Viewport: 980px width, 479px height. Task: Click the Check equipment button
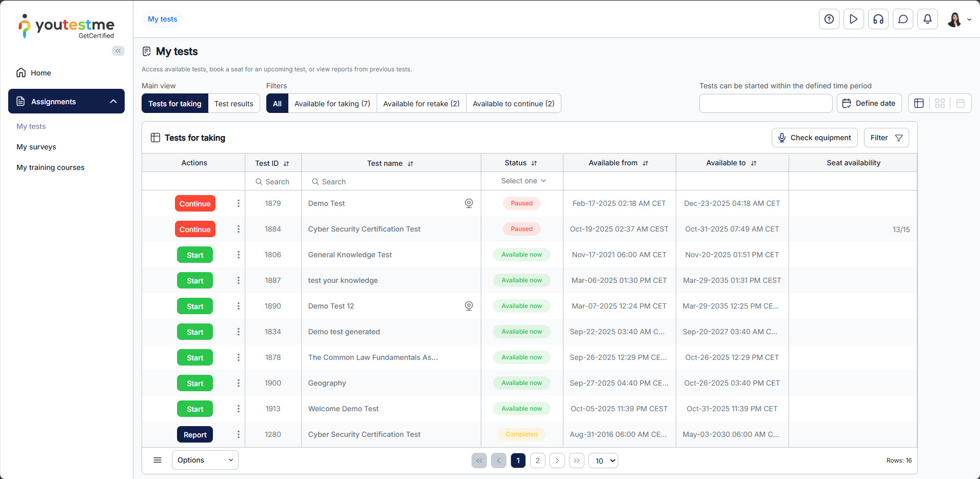point(814,138)
